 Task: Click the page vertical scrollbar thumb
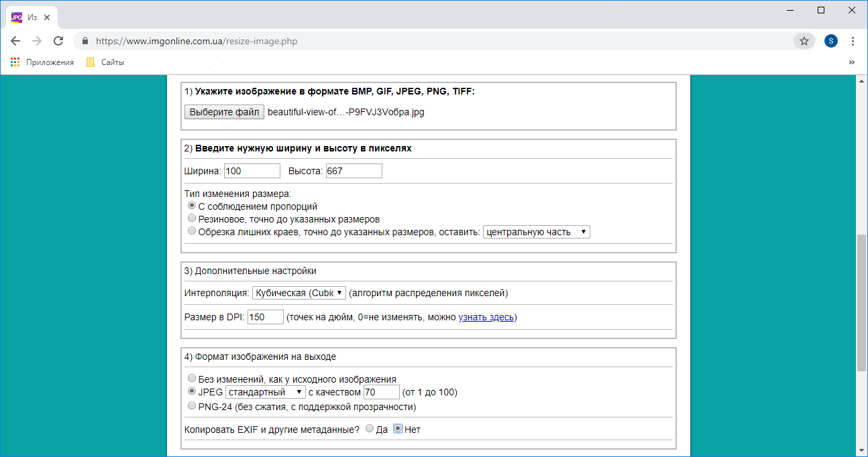click(861, 302)
